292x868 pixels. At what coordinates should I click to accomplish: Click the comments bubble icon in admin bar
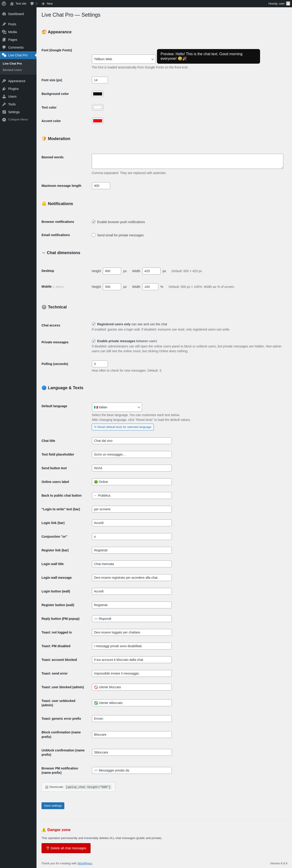click(x=32, y=4)
